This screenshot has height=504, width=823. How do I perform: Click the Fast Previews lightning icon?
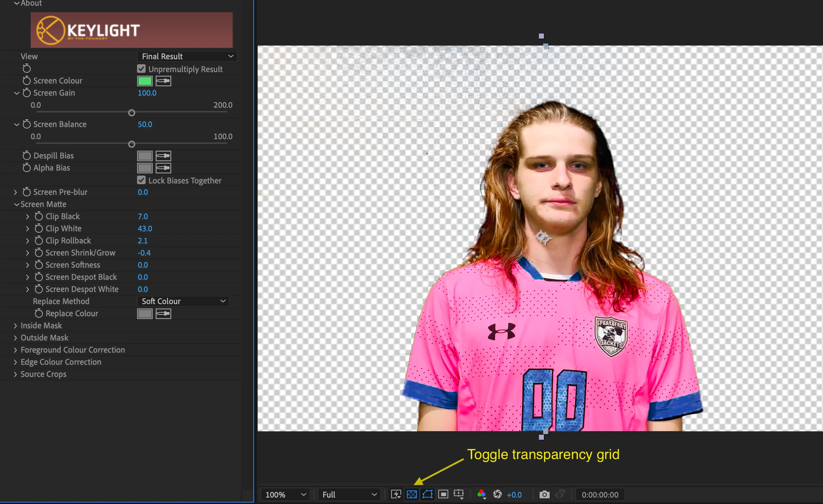click(396, 494)
